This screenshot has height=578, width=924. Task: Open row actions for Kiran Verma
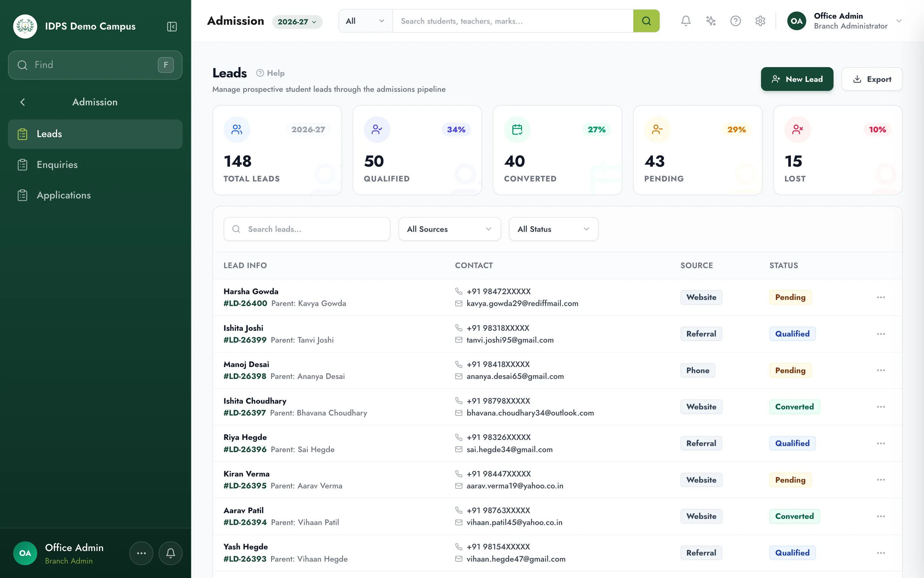pos(881,480)
